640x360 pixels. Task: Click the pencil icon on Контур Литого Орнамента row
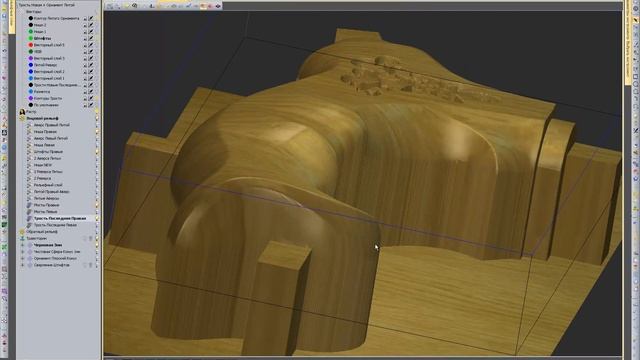click(91, 18)
